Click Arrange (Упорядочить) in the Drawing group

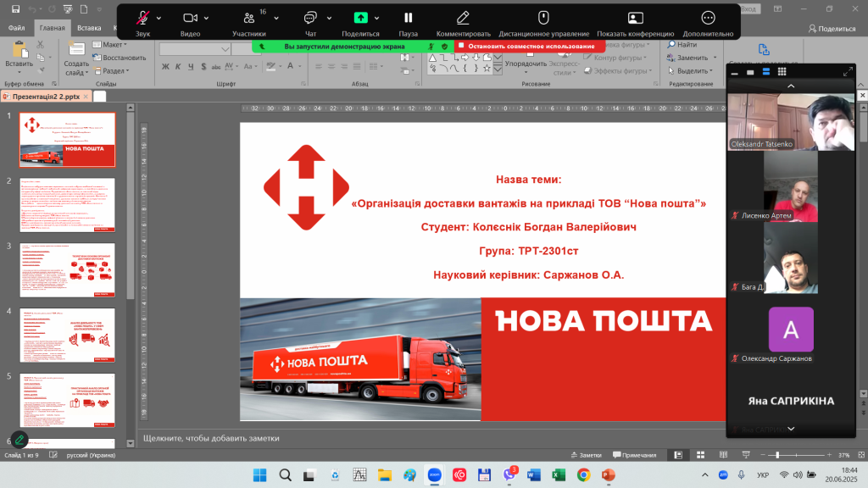pos(526,64)
